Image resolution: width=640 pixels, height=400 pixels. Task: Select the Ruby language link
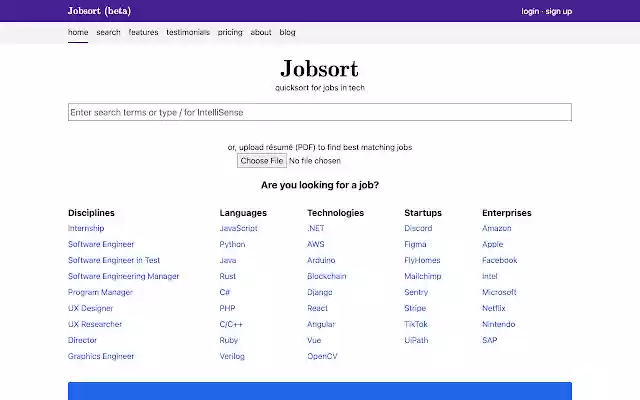click(229, 340)
